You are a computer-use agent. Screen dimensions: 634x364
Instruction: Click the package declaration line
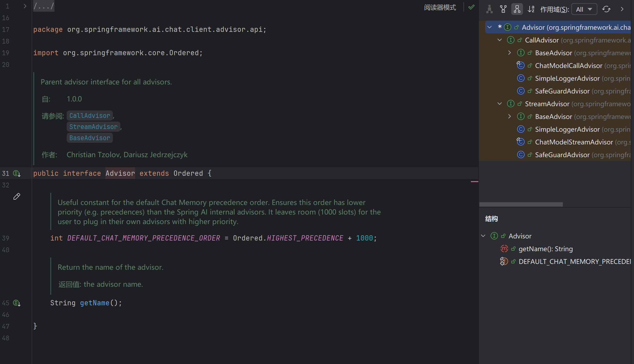coord(150,29)
